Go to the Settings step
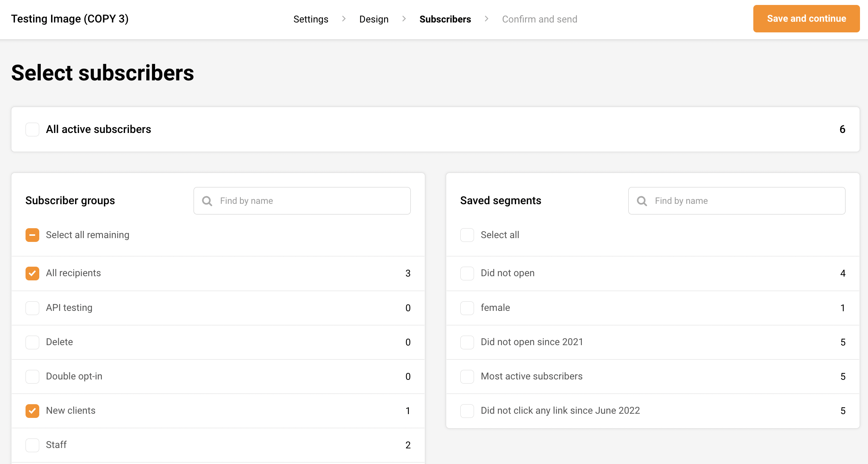 click(311, 19)
